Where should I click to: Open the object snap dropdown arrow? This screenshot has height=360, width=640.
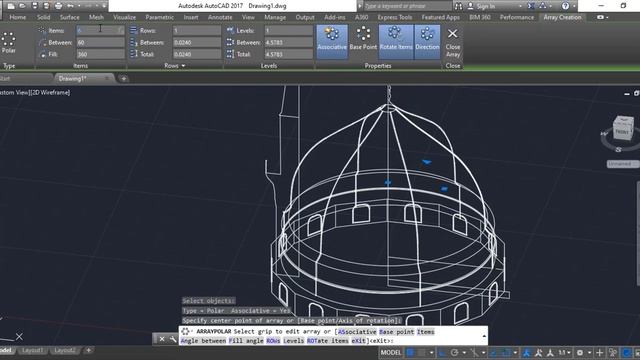coord(515,352)
